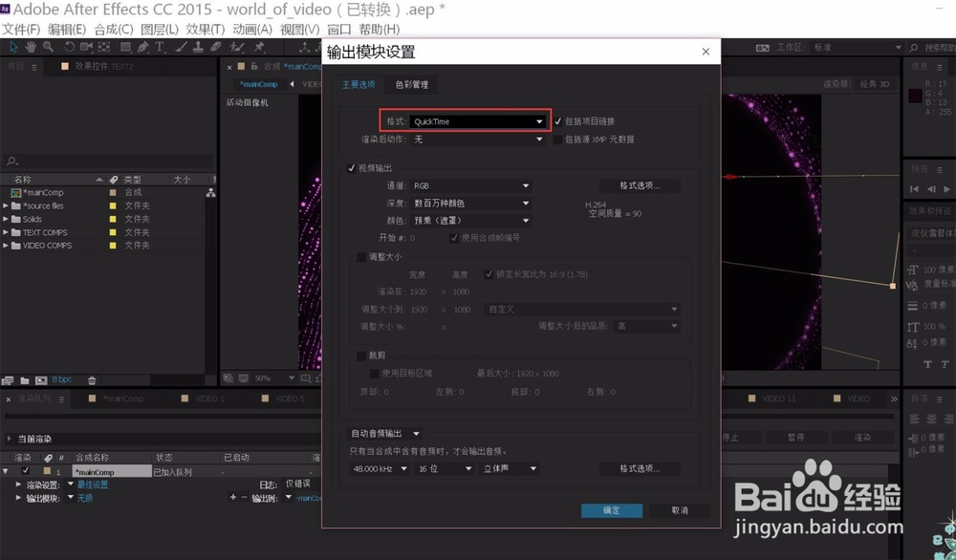
Task: Enable the 裁剪 checkbox
Action: [361, 355]
